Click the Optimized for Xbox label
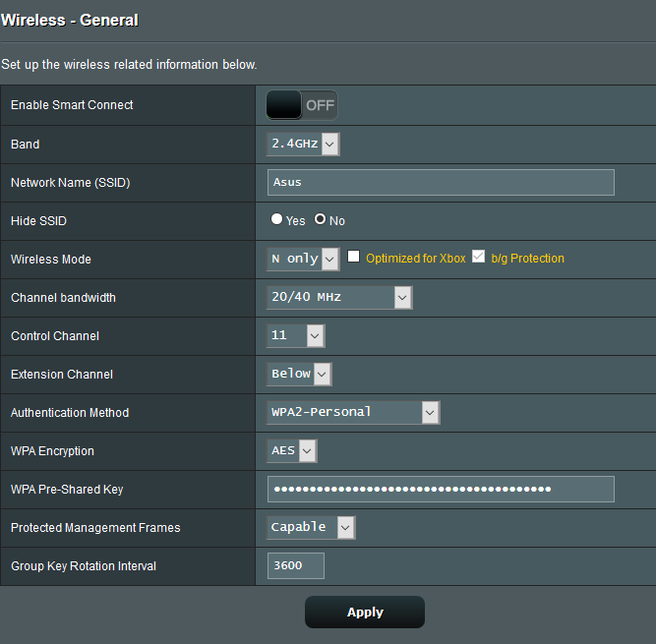 (415, 259)
